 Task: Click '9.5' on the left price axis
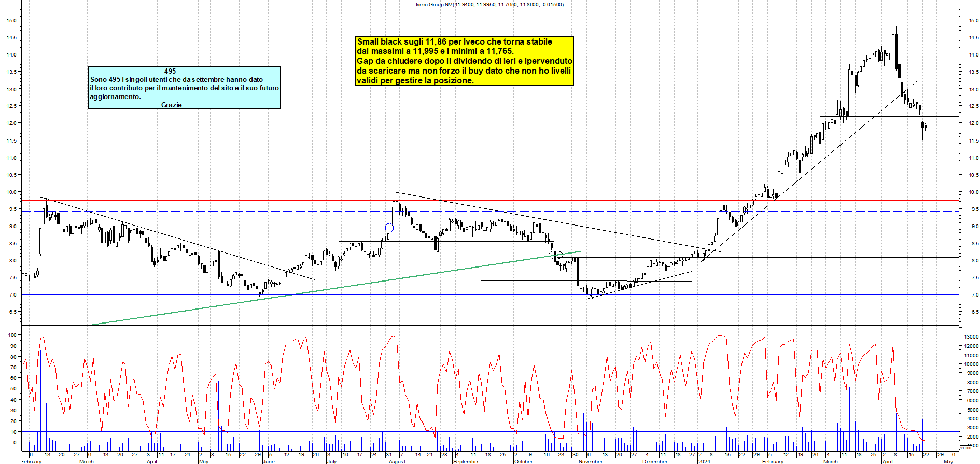[x=13, y=209]
